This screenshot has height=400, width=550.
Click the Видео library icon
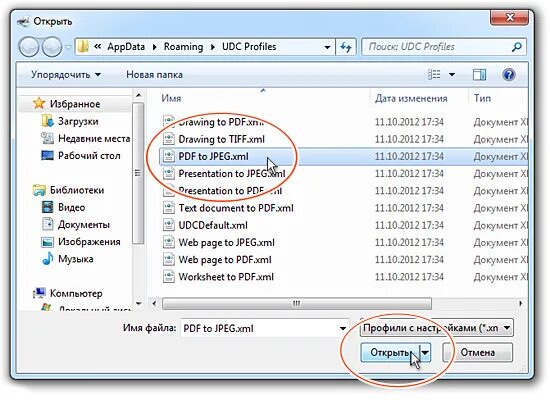click(47, 207)
